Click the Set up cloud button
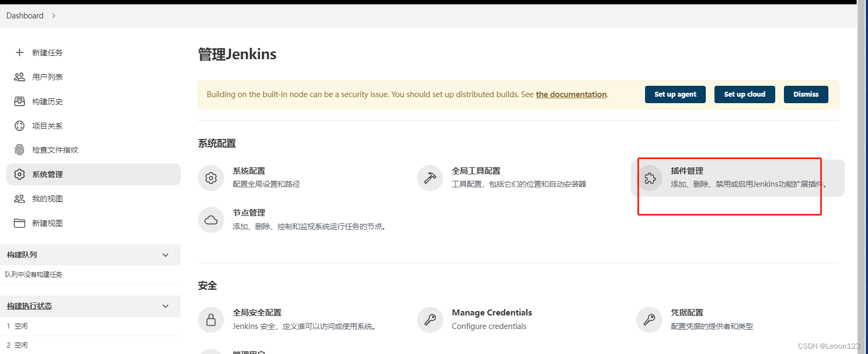This screenshot has width=868, height=354. (744, 94)
